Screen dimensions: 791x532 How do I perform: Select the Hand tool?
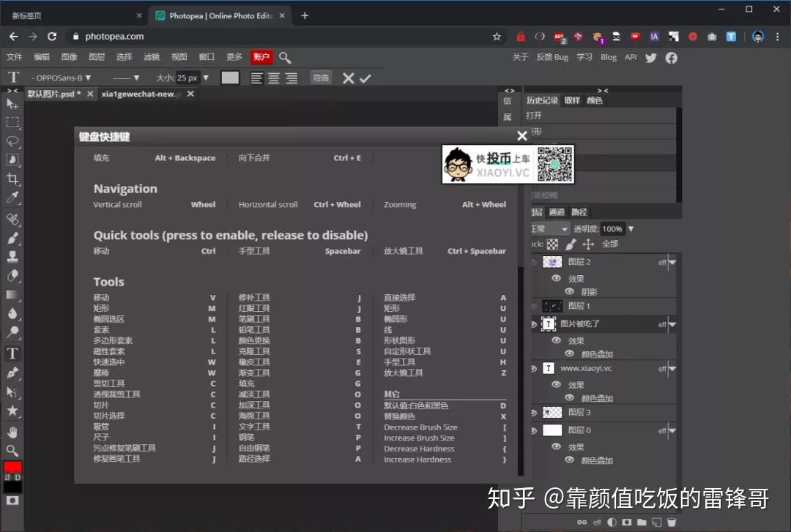(x=12, y=432)
